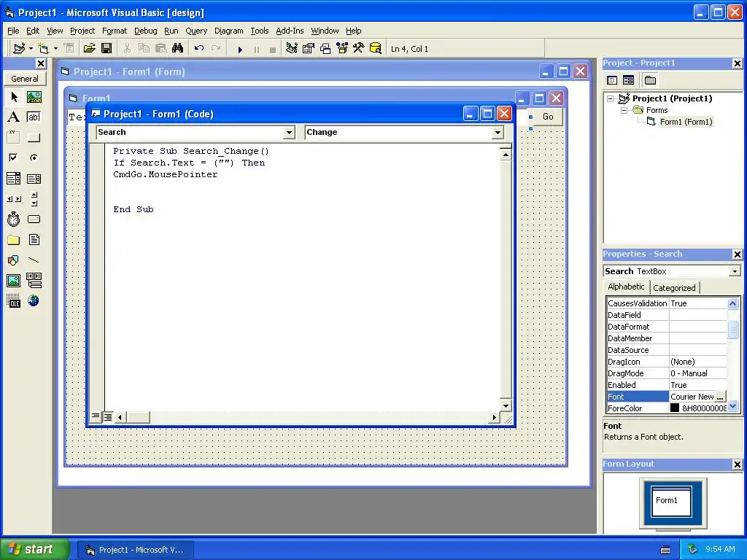747x560 pixels.
Task: Click the Toolbox hammer-and-wrench toolbar icon
Action: point(359,48)
